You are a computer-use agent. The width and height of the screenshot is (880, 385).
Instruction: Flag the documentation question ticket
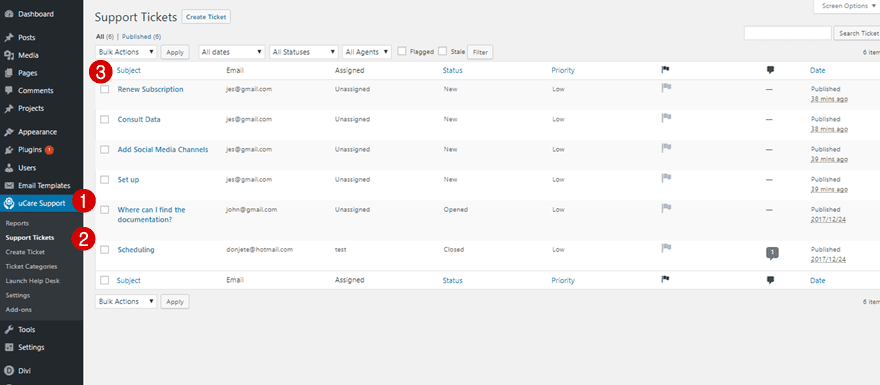pyautogui.click(x=666, y=208)
